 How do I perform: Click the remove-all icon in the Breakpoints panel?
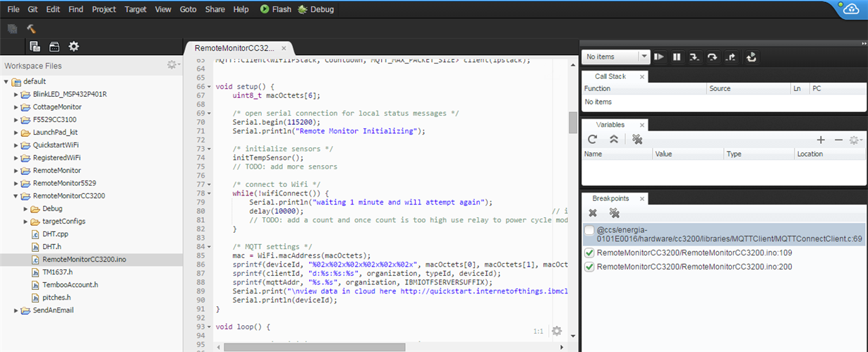tap(614, 212)
